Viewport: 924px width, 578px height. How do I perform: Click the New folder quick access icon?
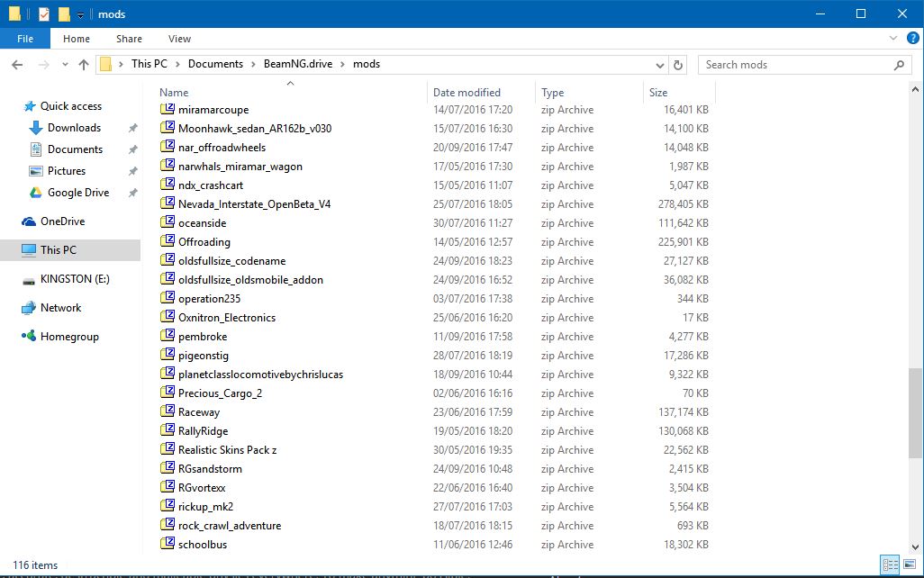[x=64, y=14]
